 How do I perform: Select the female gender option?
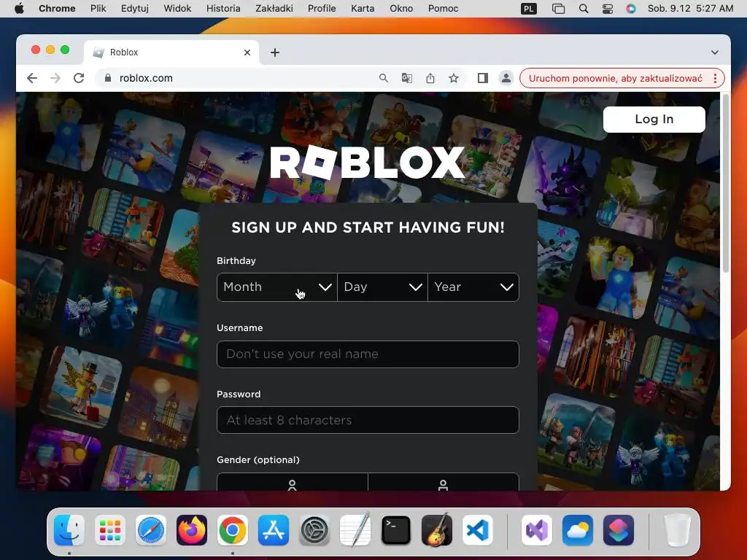[293, 482]
